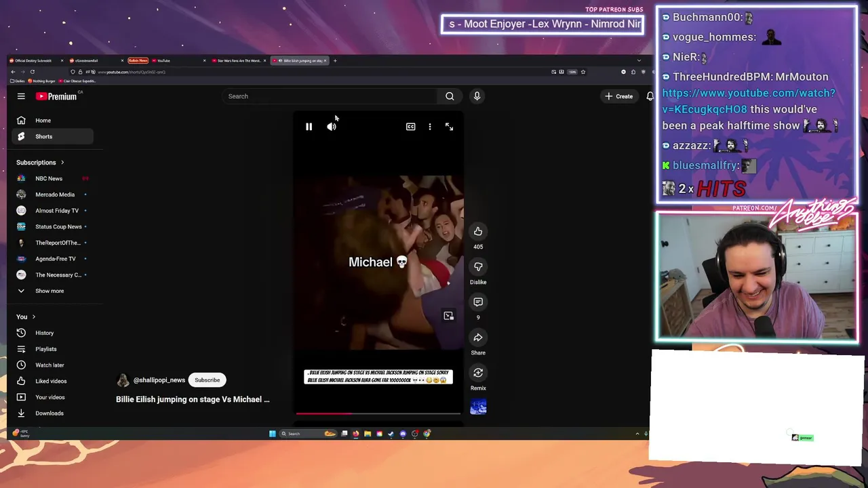Viewport: 868px width, 488px height.
Task: Expand the You section
Action: point(26,317)
